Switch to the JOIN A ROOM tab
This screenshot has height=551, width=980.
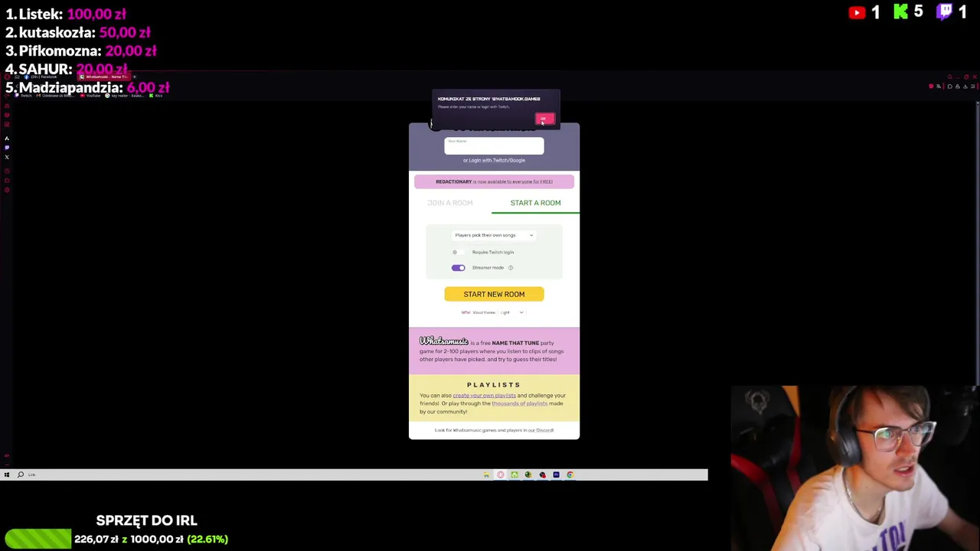point(450,203)
